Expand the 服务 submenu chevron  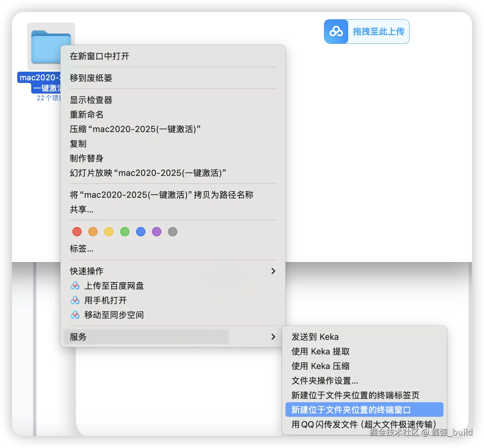click(x=273, y=337)
